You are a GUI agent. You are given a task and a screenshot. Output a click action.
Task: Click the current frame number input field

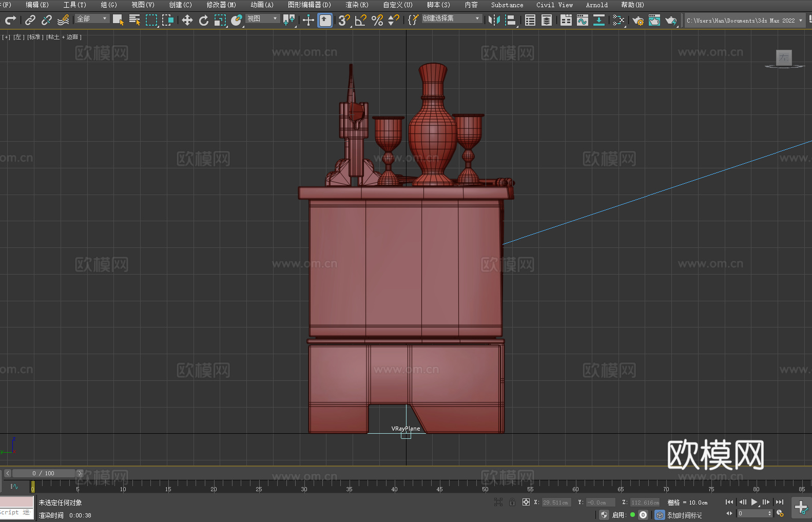[752, 513]
